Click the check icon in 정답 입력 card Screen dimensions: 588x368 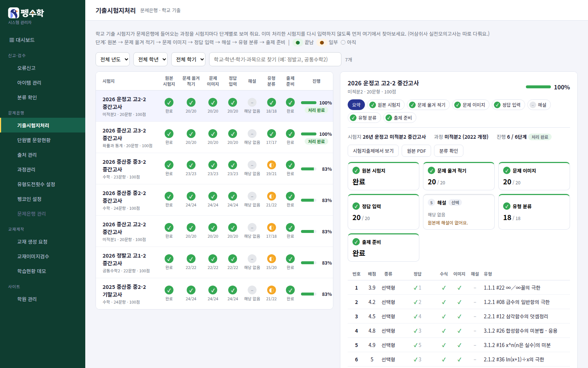356,206
